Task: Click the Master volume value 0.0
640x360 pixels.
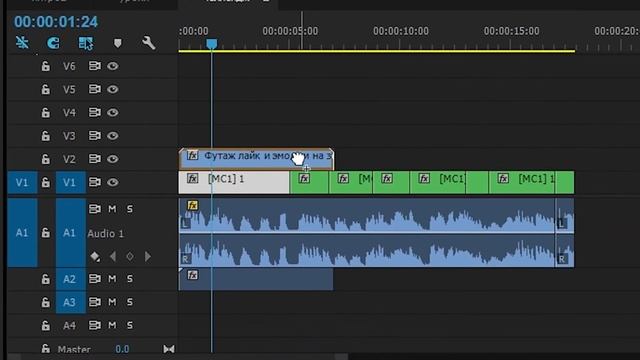Action: tap(122, 349)
